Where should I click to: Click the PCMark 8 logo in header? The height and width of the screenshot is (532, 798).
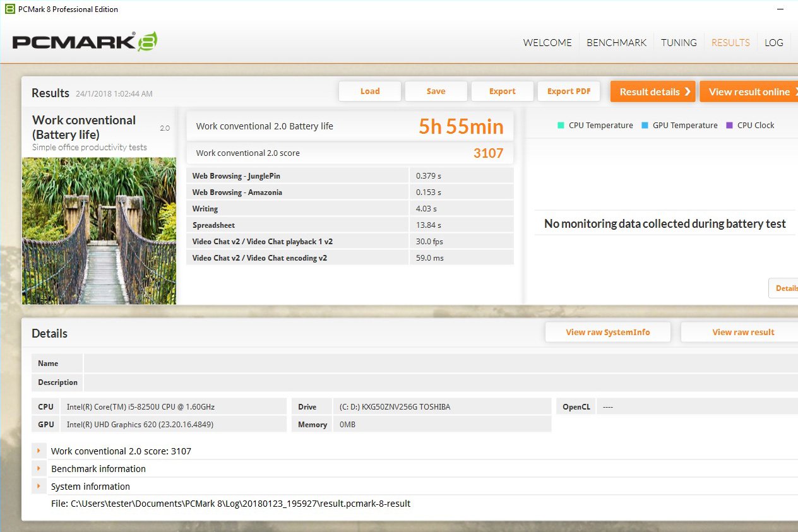tap(85, 42)
